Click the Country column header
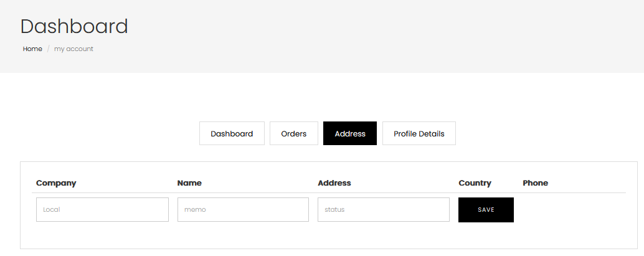Image resolution: width=644 pixels, height=256 pixels. [x=475, y=183]
